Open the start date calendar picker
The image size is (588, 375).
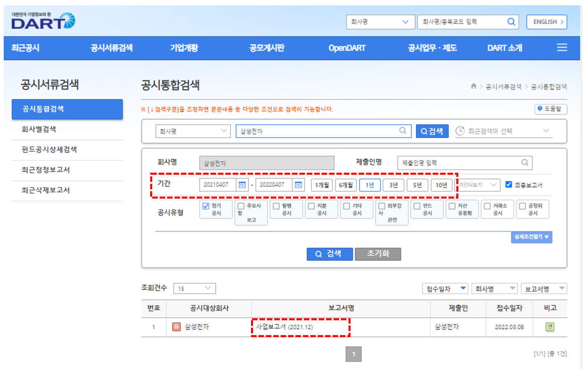pyautogui.click(x=242, y=185)
